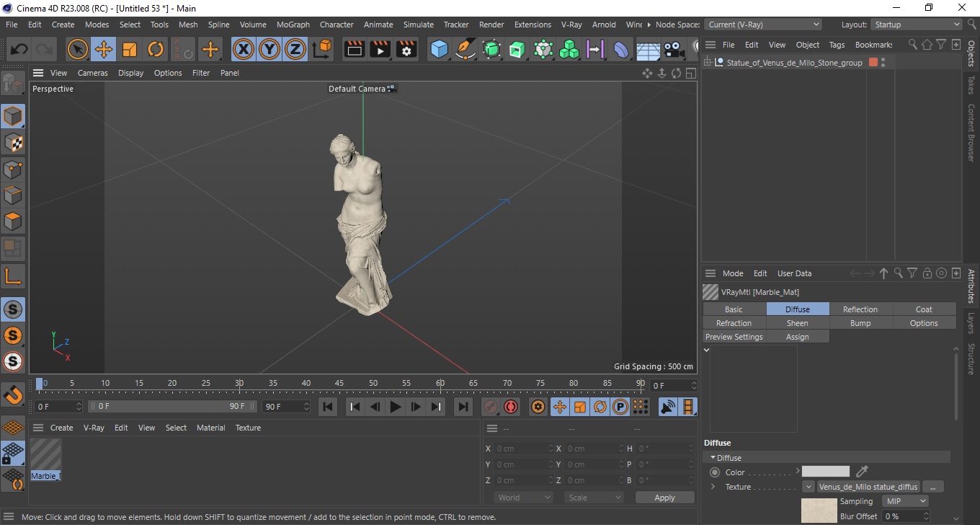Open the MoGraph menu
980x525 pixels.
293,25
